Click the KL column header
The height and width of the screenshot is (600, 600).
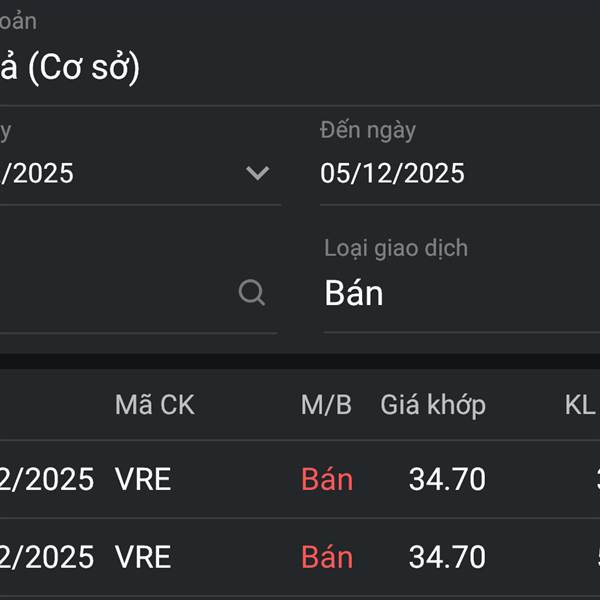coord(579,405)
